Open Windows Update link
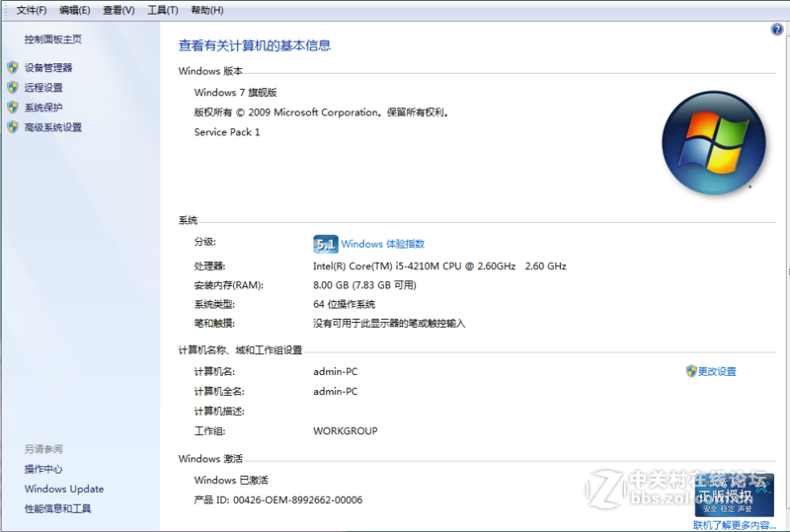This screenshot has width=790, height=532. pos(64,490)
